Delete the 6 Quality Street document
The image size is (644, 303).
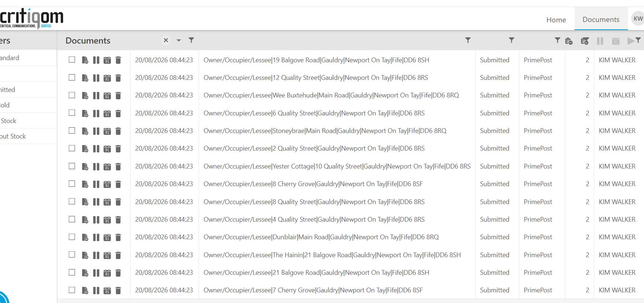coord(118,114)
